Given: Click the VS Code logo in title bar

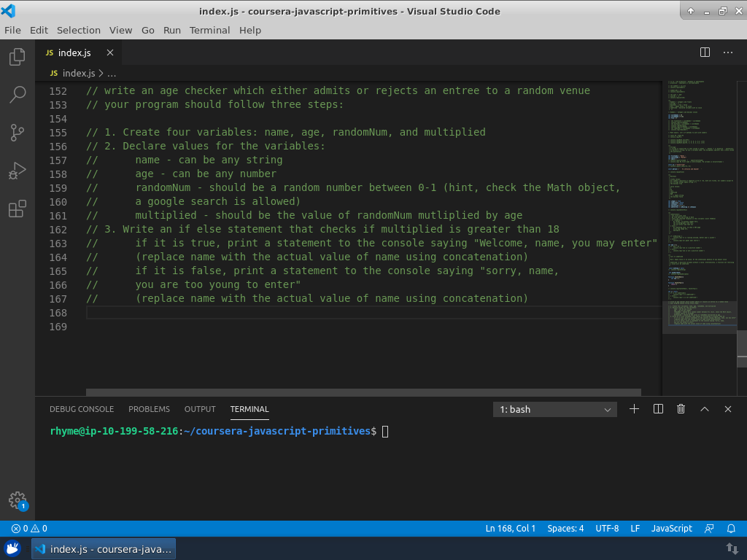Looking at the screenshot, I should [9, 10].
